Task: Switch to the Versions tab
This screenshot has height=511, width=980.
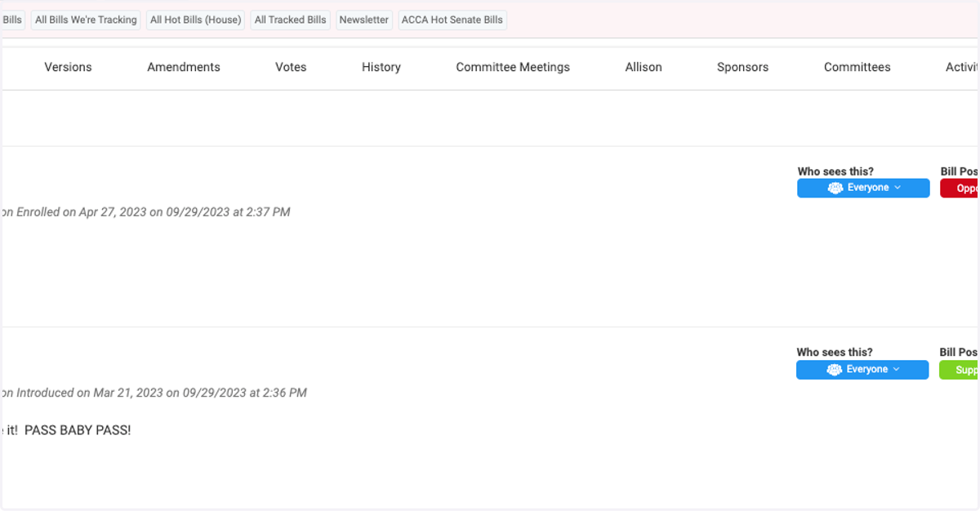Action: tap(68, 67)
